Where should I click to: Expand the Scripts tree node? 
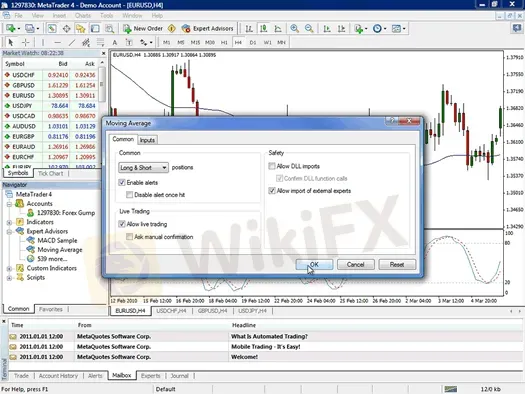(9, 278)
